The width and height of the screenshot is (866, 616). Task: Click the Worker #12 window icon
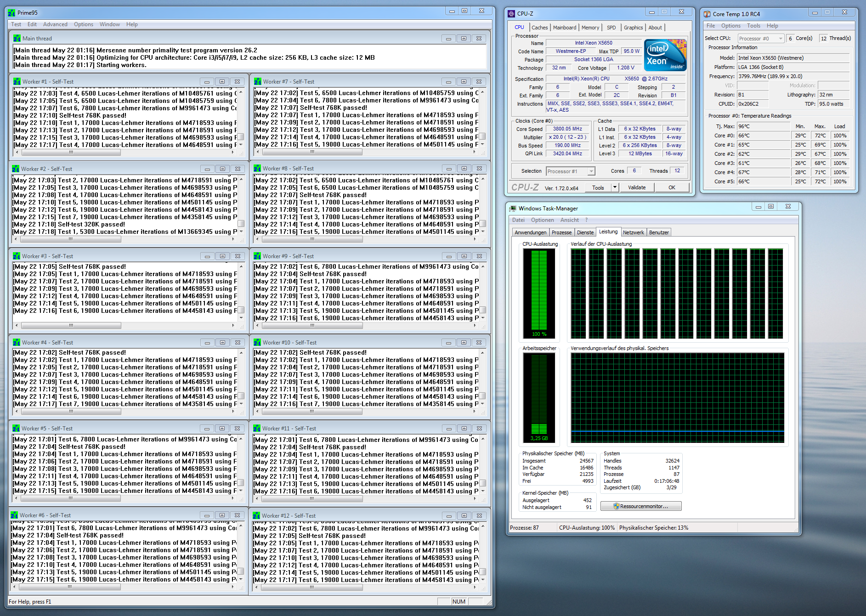[x=257, y=515]
